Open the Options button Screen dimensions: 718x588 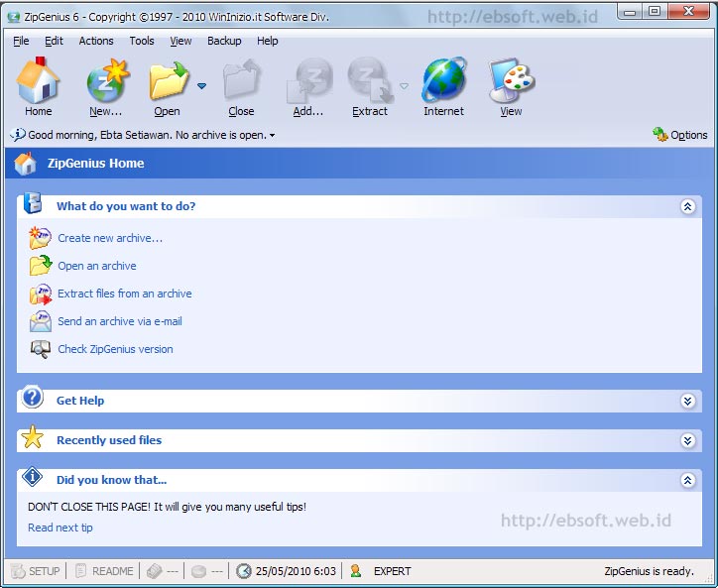(679, 135)
